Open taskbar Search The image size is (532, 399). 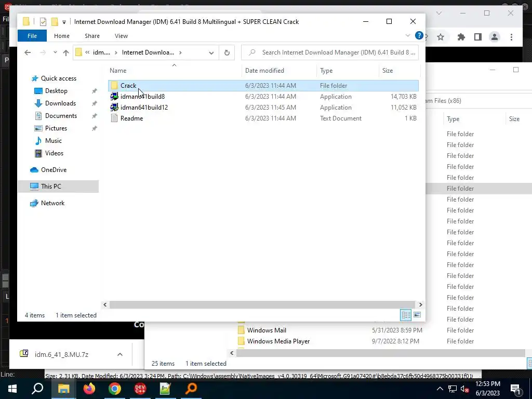coord(37,389)
